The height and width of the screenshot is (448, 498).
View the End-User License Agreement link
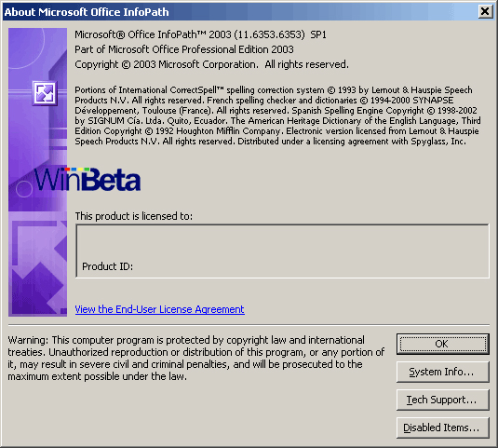pyautogui.click(x=160, y=309)
